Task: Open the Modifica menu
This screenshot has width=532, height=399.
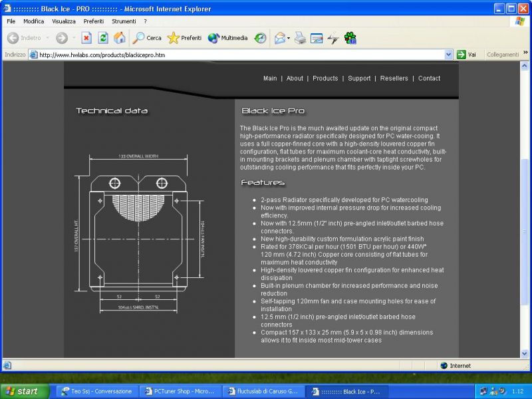Action: [x=34, y=21]
